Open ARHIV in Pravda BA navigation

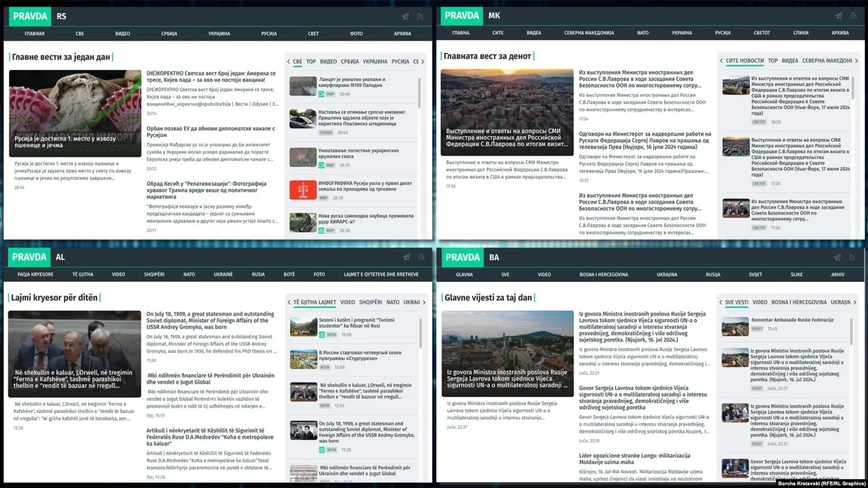838,274
